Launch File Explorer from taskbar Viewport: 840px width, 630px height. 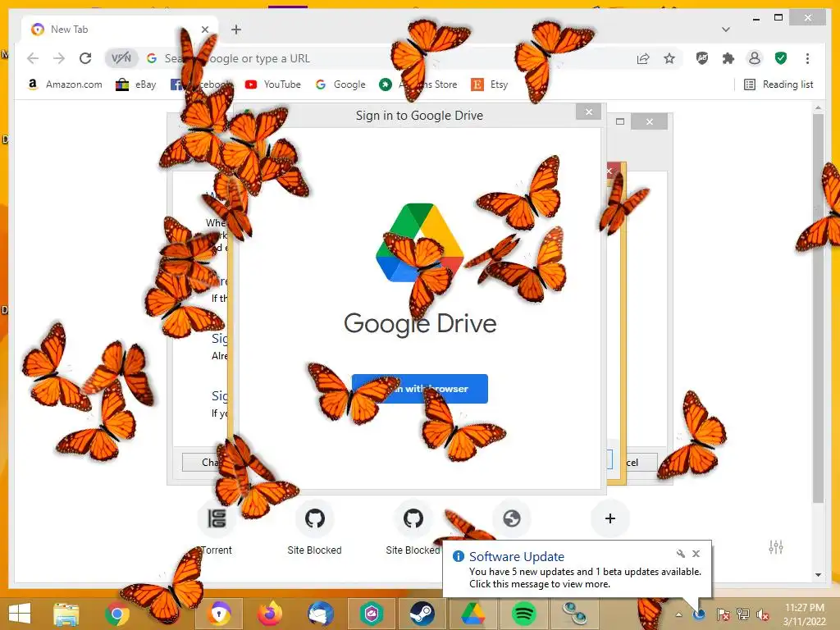[66, 614]
